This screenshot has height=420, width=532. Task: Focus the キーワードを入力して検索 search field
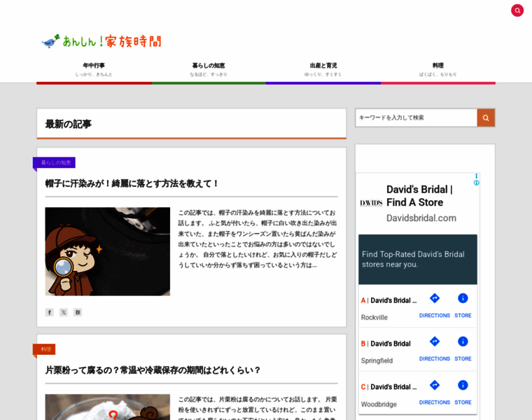pyautogui.click(x=416, y=118)
